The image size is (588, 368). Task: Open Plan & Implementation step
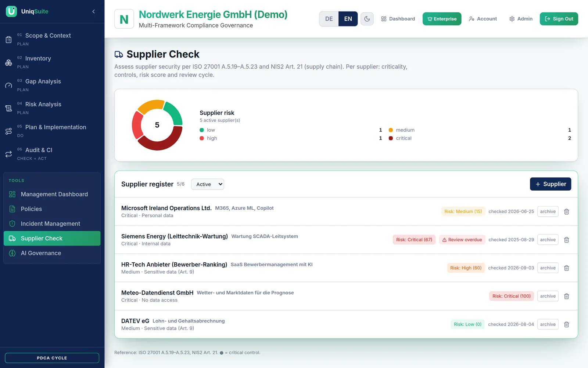point(52,131)
